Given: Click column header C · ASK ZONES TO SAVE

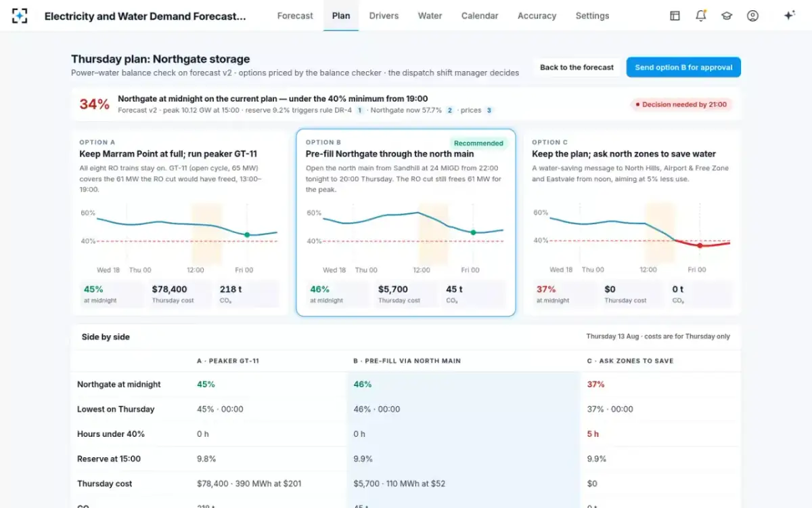Looking at the screenshot, I should pyautogui.click(x=630, y=361).
